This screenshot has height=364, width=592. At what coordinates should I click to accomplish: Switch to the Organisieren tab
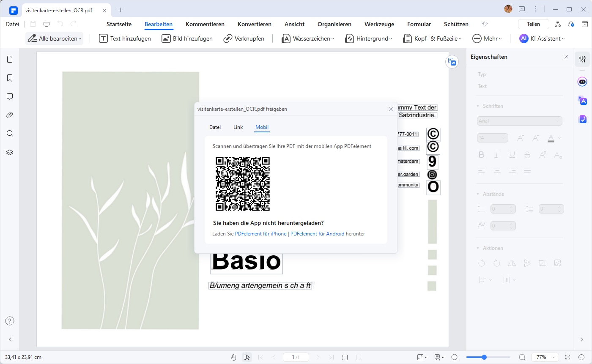click(334, 24)
